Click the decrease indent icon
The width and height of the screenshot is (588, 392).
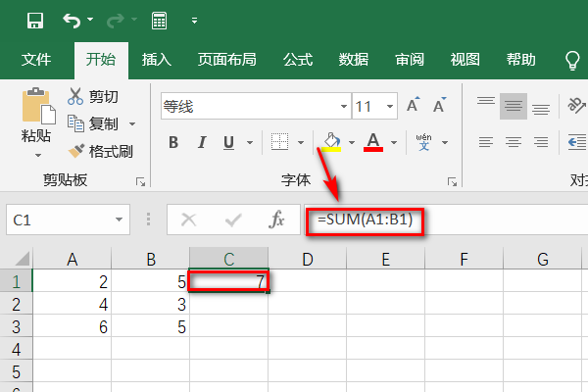click(x=577, y=142)
